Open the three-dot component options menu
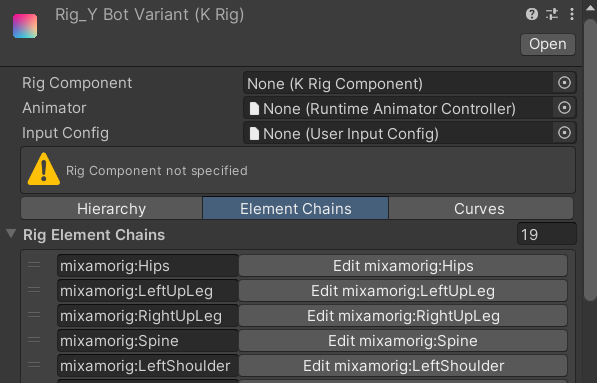The image size is (597, 383). coord(571,14)
